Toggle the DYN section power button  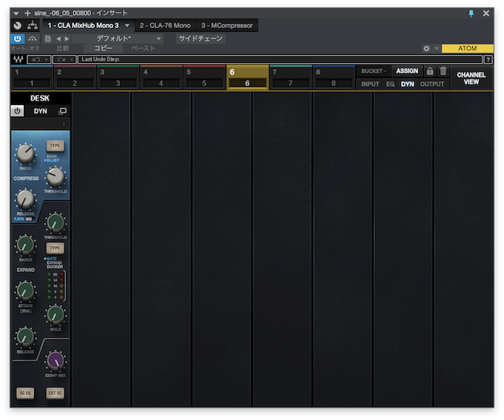coord(17,111)
